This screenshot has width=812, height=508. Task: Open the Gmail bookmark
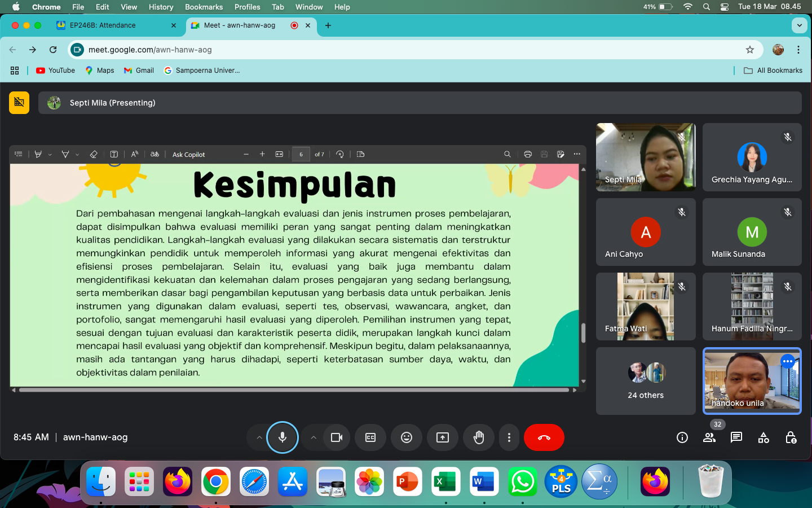coord(139,71)
